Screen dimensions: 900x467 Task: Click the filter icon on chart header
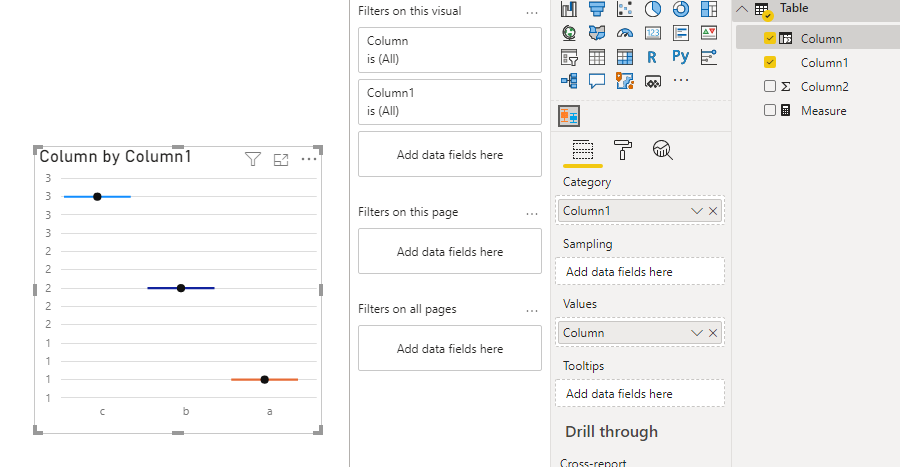[253, 159]
